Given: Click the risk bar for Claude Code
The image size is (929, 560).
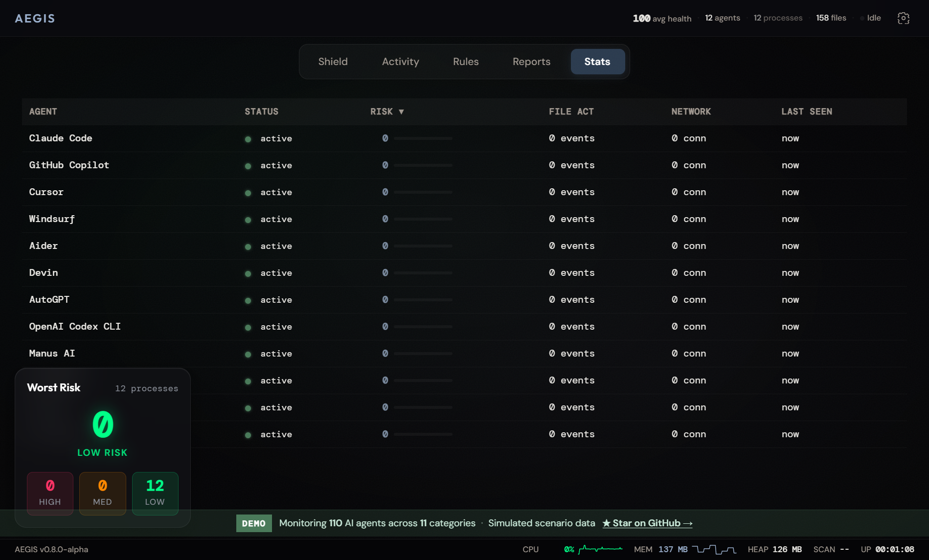Looking at the screenshot, I should point(423,138).
